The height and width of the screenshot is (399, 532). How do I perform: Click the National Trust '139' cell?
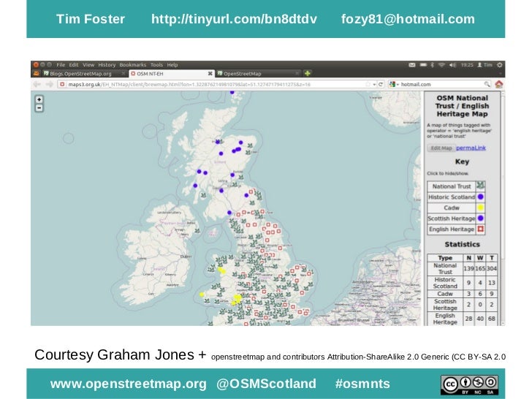468,268
